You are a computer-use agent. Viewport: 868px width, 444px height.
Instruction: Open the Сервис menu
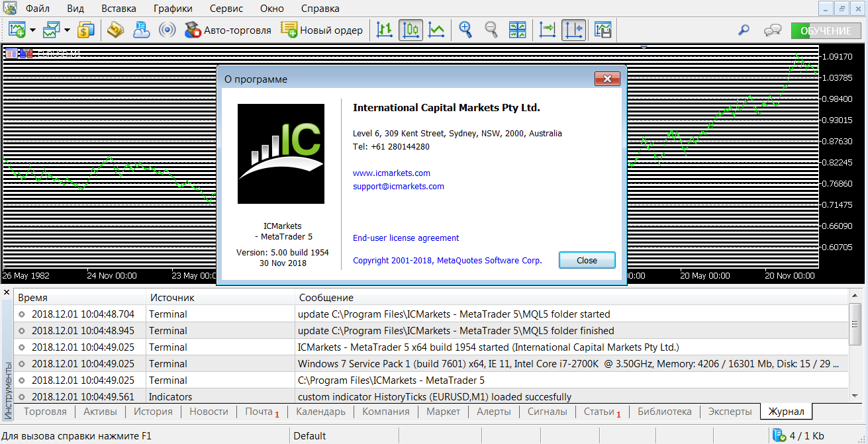[226, 9]
